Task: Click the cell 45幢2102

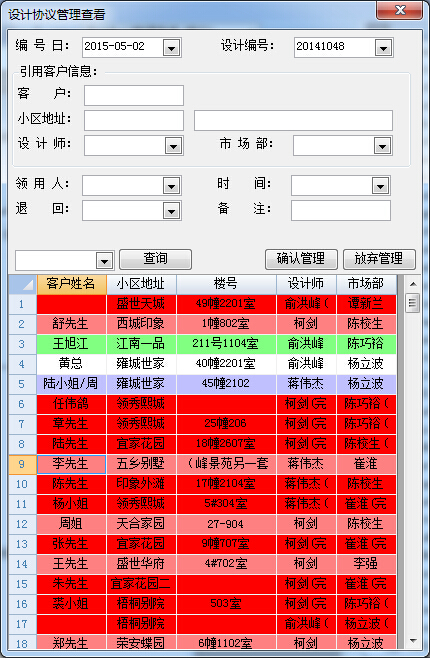Action: (x=226, y=384)
